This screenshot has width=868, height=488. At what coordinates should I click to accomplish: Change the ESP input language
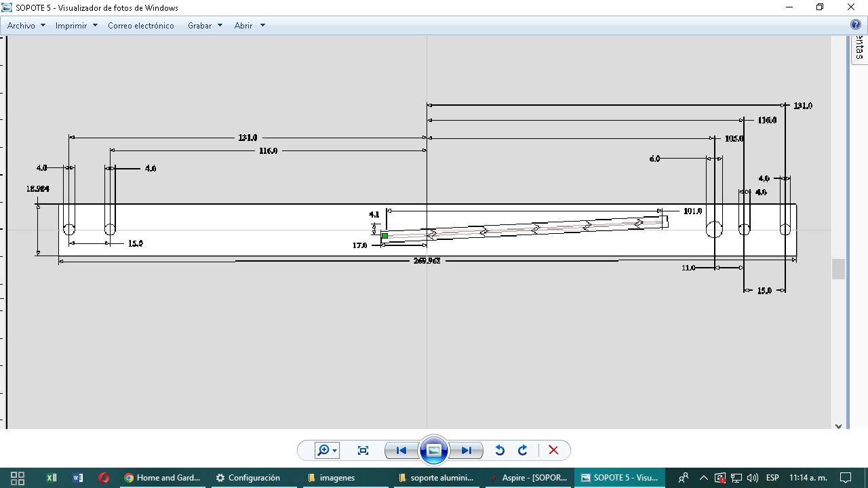pos(772,478)
